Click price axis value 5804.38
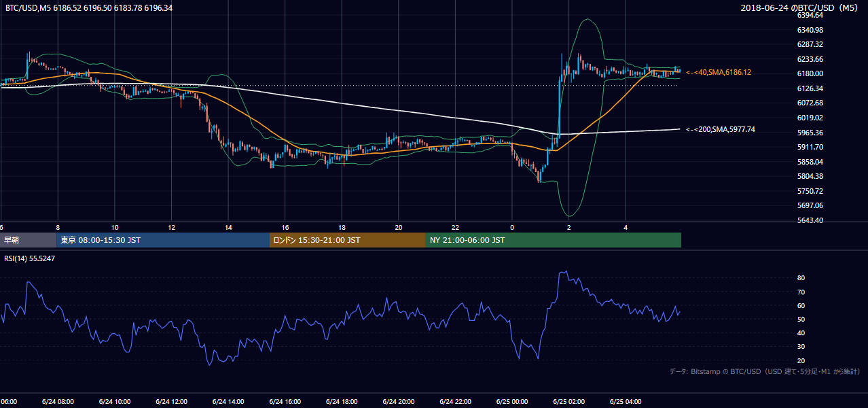Screen dimensions: 868x408 [810, 176]
